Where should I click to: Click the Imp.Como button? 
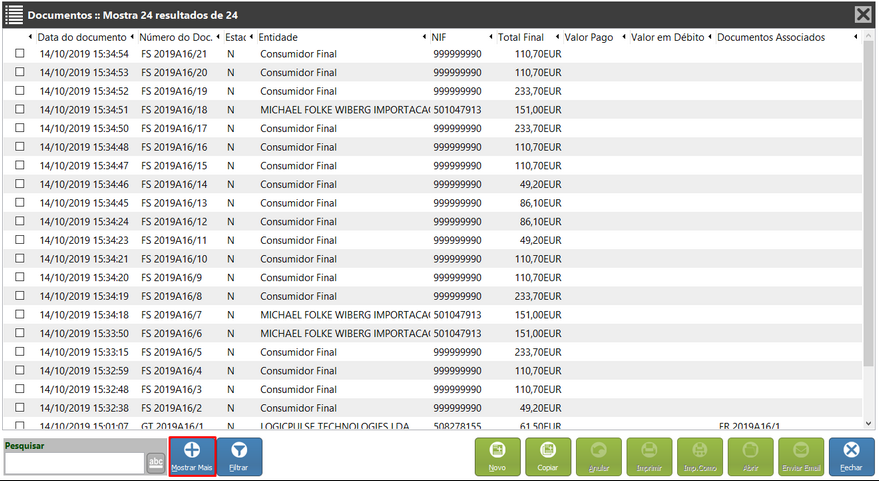[x=699, y=456]
